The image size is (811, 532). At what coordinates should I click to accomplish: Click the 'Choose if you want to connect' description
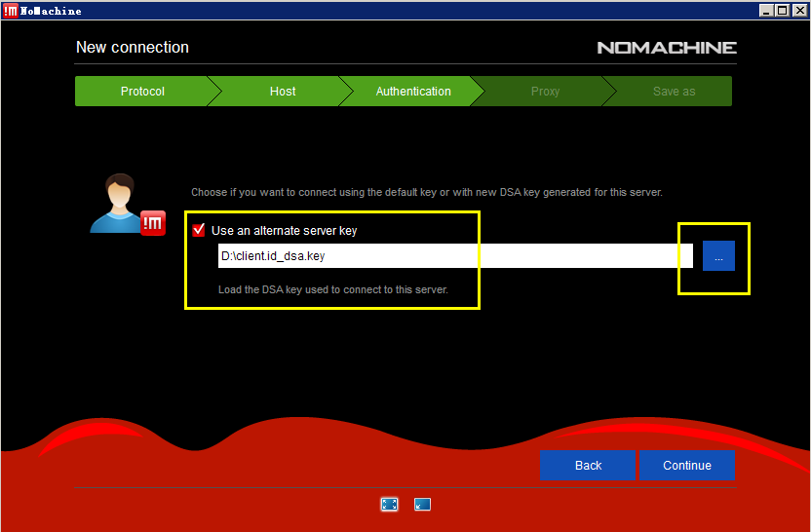[x=427, y=192]
